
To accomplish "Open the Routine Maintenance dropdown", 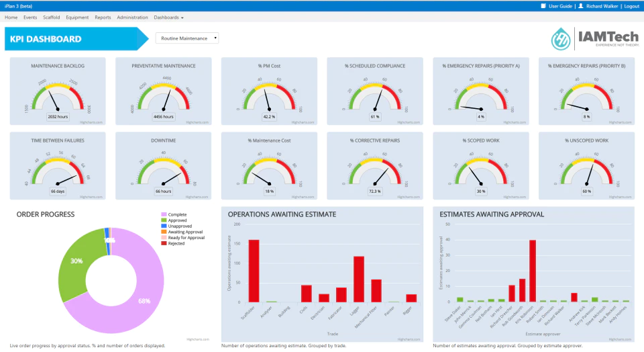I will [x=187, y=38].
